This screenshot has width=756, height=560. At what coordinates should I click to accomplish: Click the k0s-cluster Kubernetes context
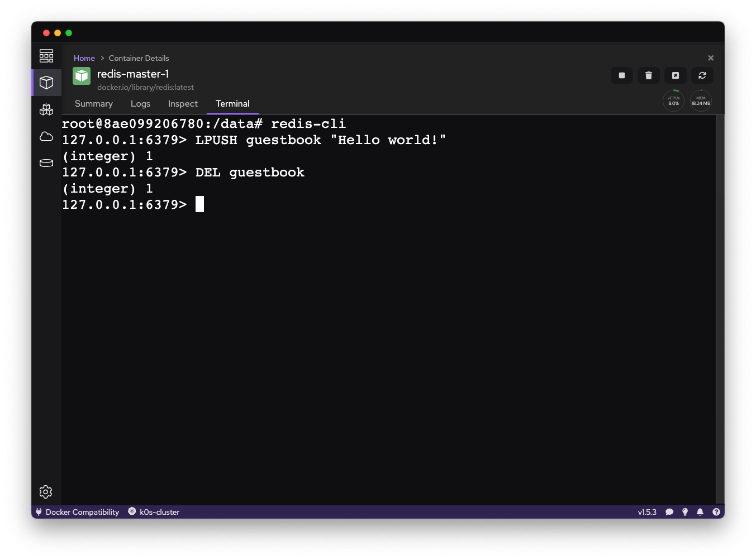coord(154,512)
